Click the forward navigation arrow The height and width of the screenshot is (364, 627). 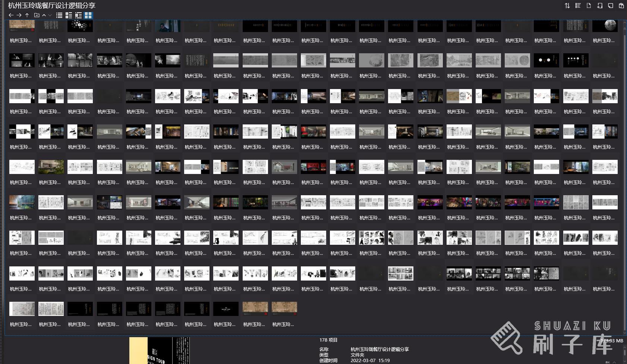pos(19,15)
